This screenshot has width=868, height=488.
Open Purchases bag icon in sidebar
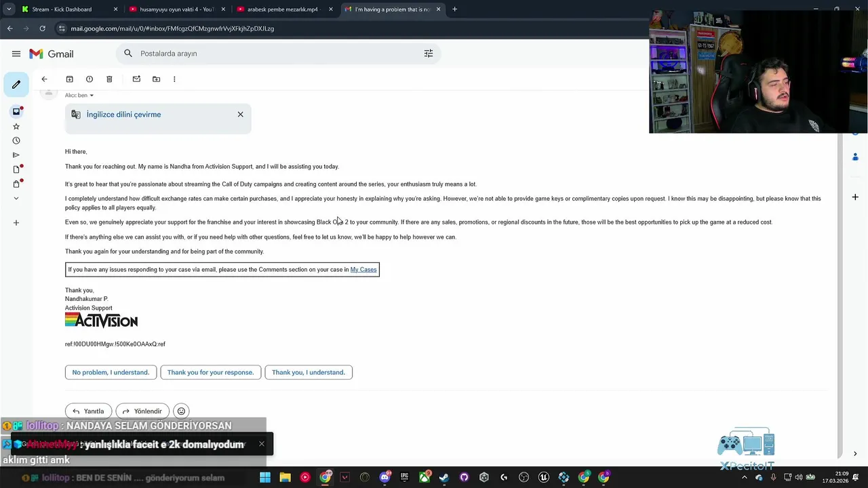pyautogui.click(x=16, y=184)
